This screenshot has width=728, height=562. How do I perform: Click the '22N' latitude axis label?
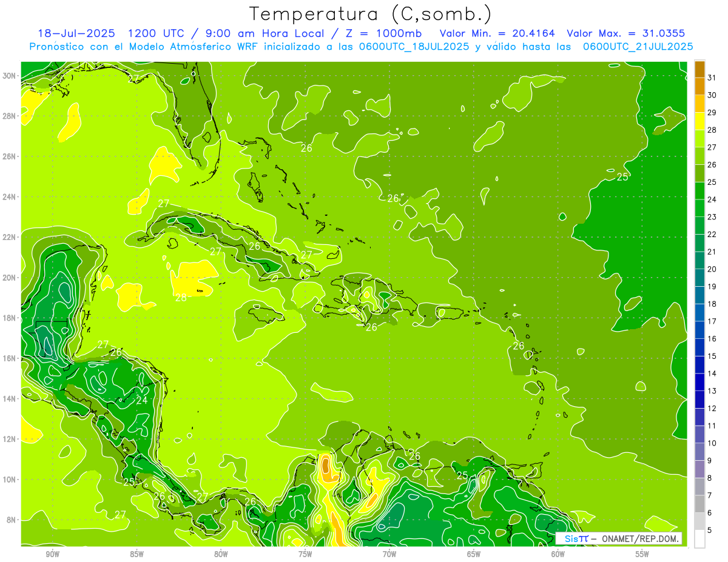10,237
